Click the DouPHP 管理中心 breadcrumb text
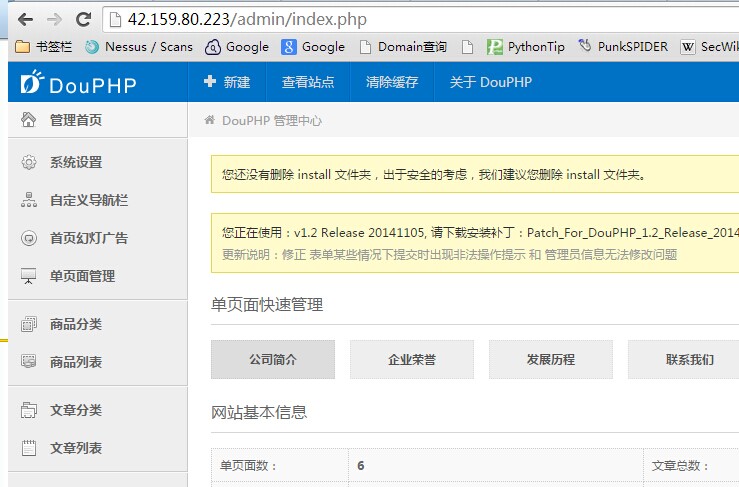Viewport: 739px width, 487px height. [x=272, y=121]
